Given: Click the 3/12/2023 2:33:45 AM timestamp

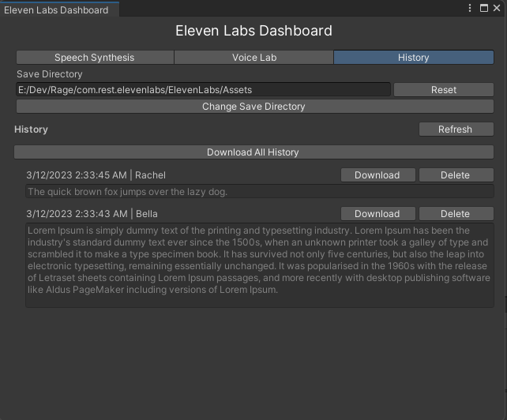Looking at the screenshot, I should [x=77, y=175].
